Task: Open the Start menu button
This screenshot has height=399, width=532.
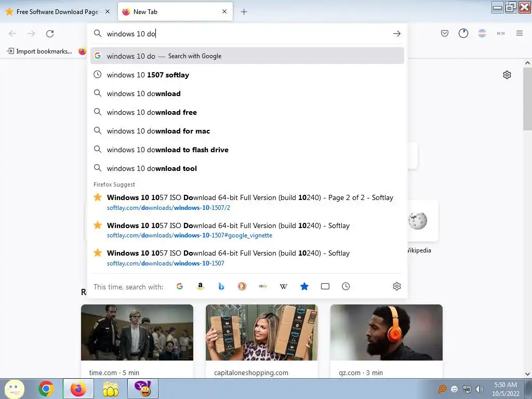Action: pyautogui.click(x=14, y=389)
